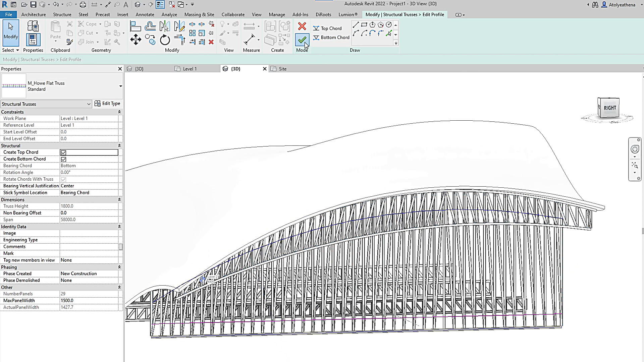Collapse the Dimensions section in Properties

pos(119,199)
